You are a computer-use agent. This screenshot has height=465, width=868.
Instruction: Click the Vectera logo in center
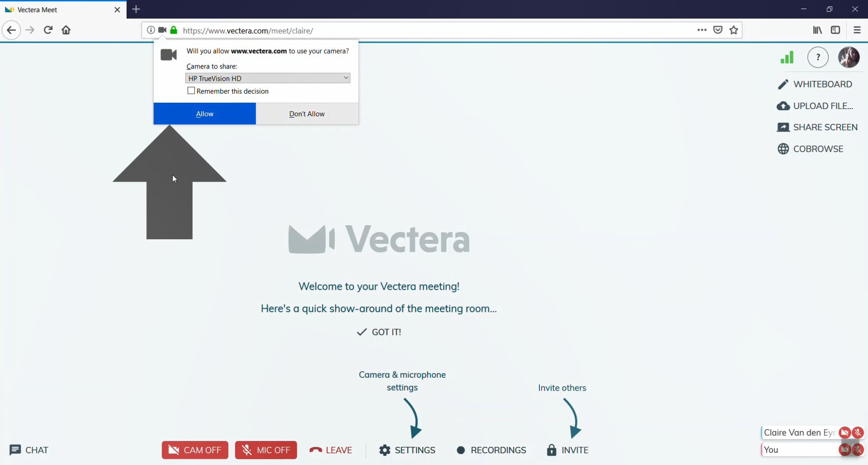(379, 239)
